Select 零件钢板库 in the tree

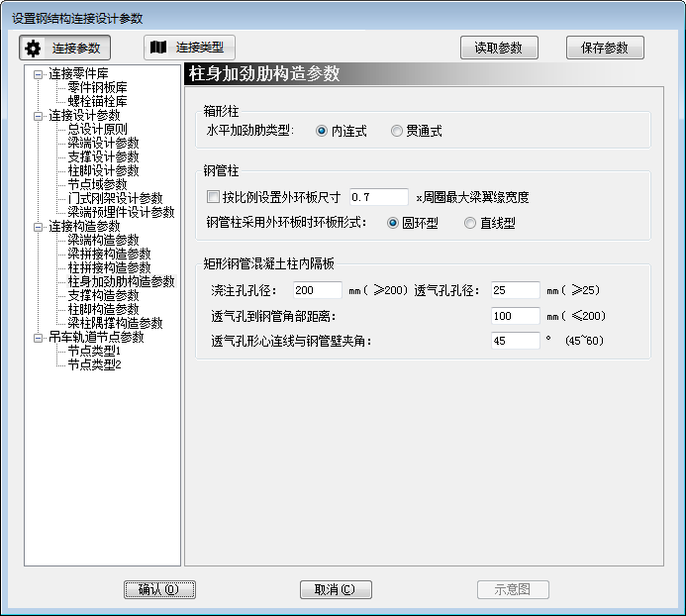click(98, 87)
